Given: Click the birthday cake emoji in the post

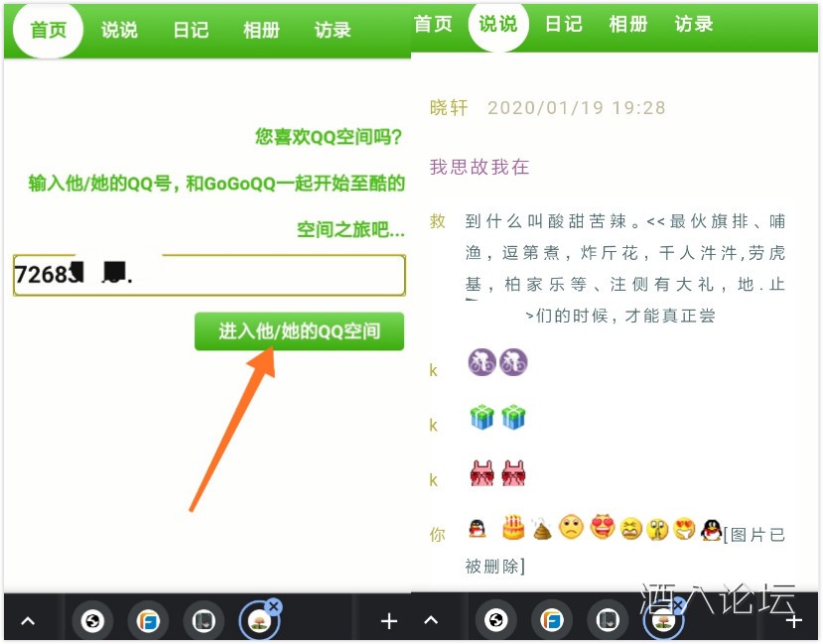Looking at the screenshot, I should click(x=512, y=527).
